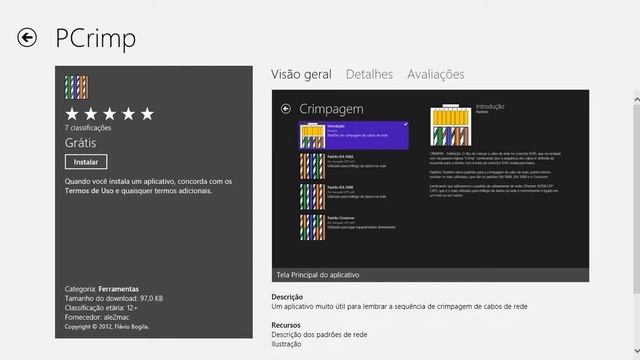The image size is (640, 360).
Task: Click 'Fornecedor: ale2mac' text
Action: point(97,317)
